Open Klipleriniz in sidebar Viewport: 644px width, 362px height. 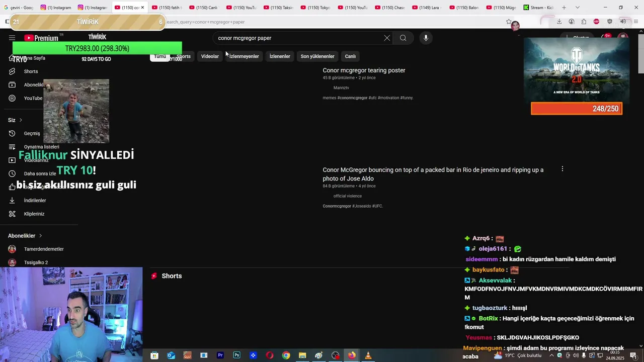[34, 214]
